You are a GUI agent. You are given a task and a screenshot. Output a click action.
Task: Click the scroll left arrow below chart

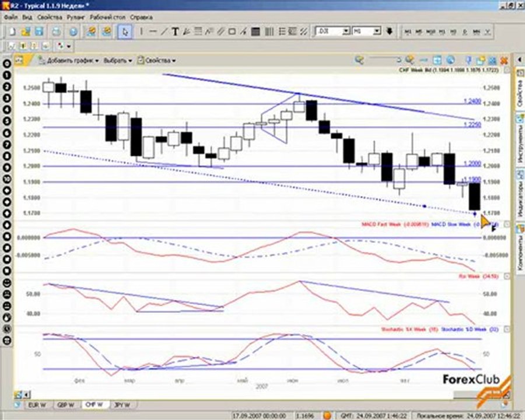(x=26, y=395)
